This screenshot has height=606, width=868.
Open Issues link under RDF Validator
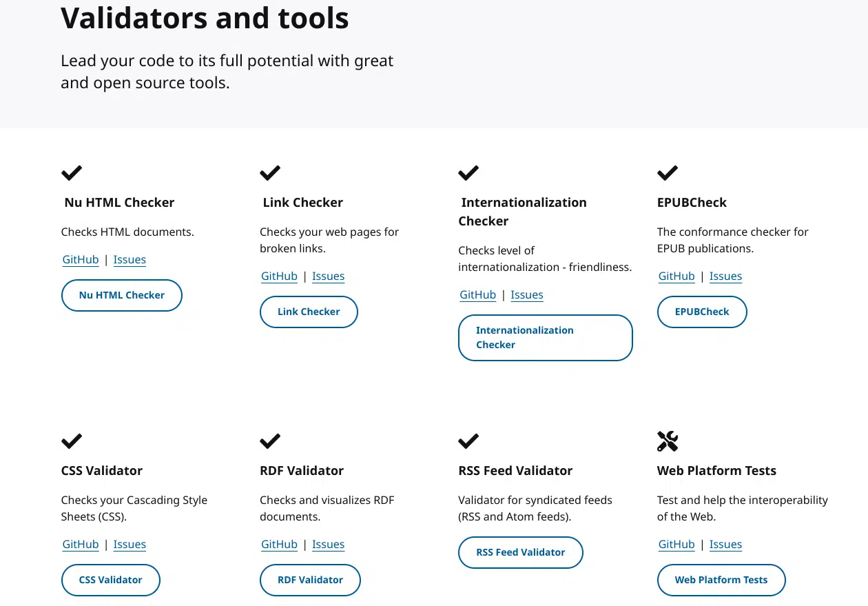point(328,545)
